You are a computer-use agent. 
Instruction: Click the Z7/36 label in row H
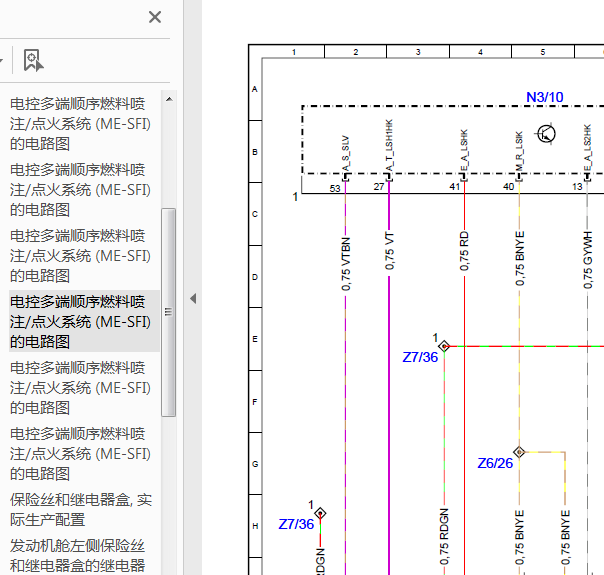[296, 524]
